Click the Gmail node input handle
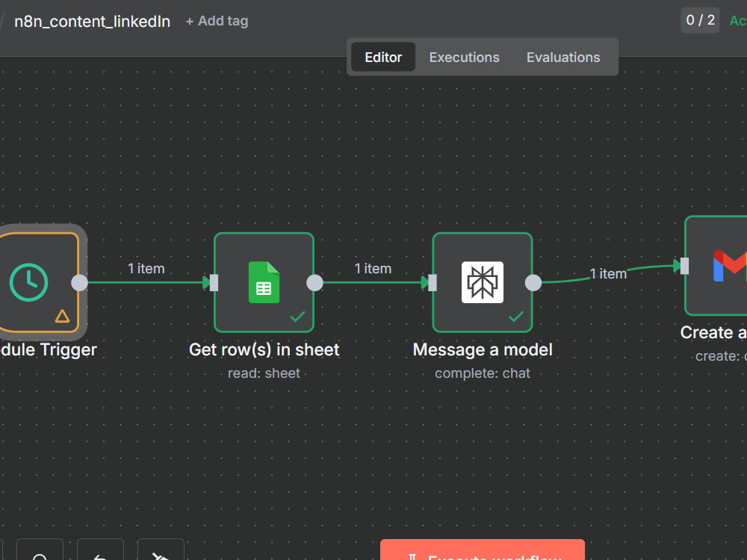 tap(684, 266)
